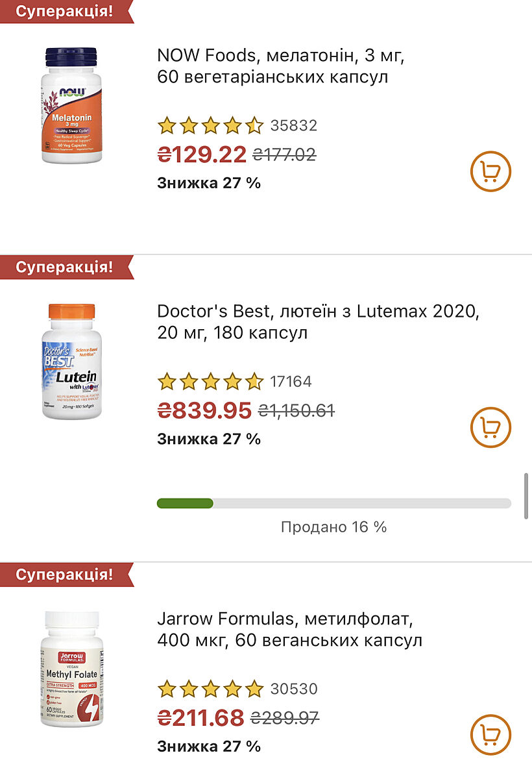The height and width of the screenshot is (779, 532).
Task: Add NOW Foods melatonin to cart
Action: (x=490, y=171)
